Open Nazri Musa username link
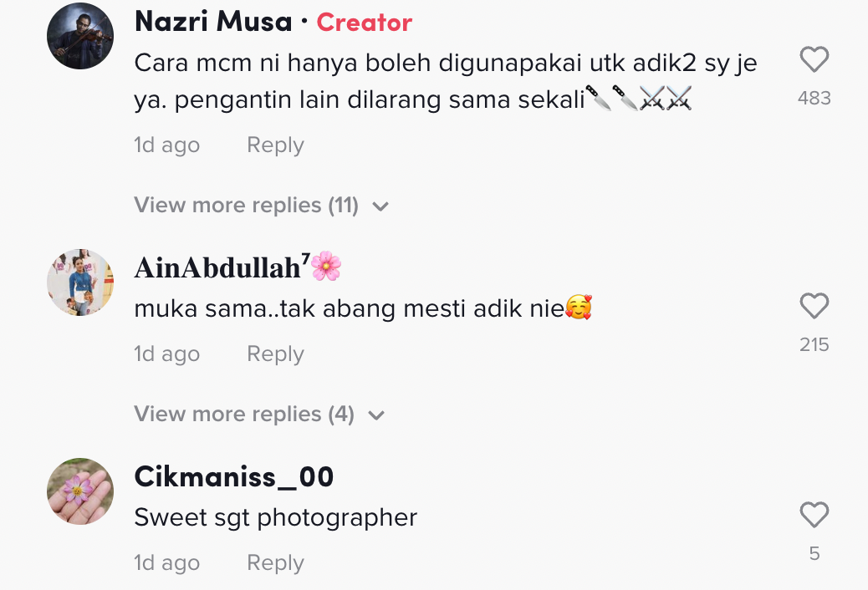Screen dimensions: 868x590 [x=213, y=23]
